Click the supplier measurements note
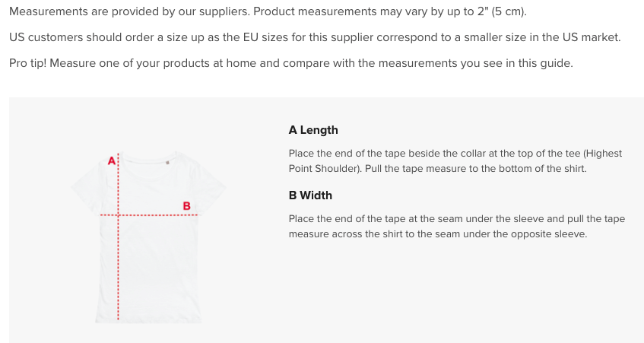Viewport: 644px width, 343px height. [268, 11]
